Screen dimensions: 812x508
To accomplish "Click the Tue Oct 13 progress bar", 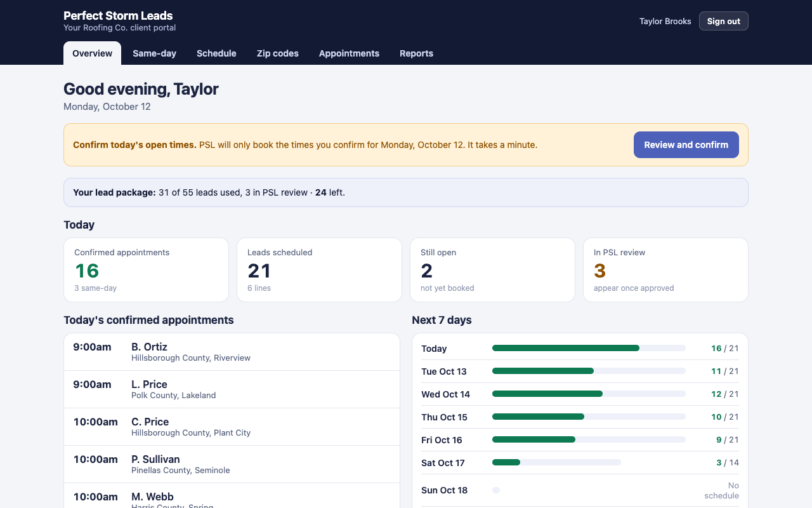I will [589, 371].
